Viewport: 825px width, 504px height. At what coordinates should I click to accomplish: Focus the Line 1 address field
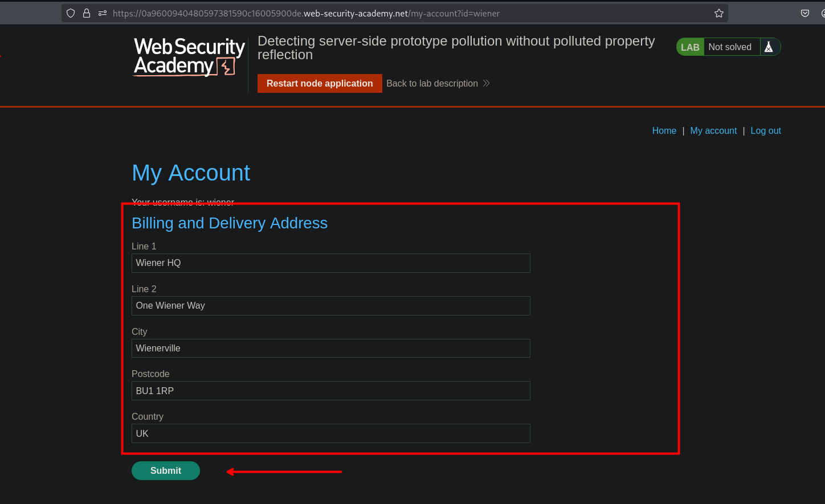(330, 263)
